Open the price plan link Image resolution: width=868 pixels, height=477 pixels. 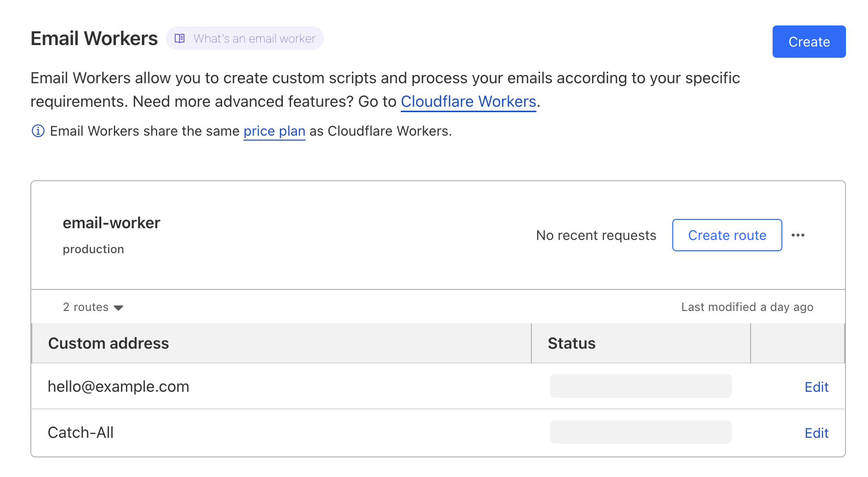274,131
